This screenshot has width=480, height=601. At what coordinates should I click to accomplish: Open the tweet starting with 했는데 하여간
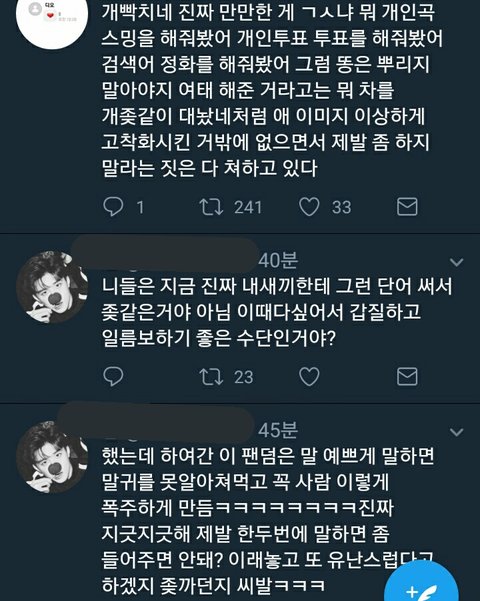pyautogui.click(x=268, y=520)
